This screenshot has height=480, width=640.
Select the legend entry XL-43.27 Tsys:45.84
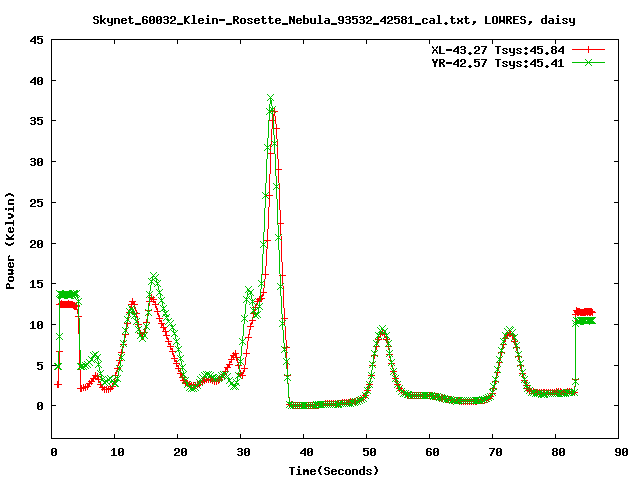tap(498, 50)
